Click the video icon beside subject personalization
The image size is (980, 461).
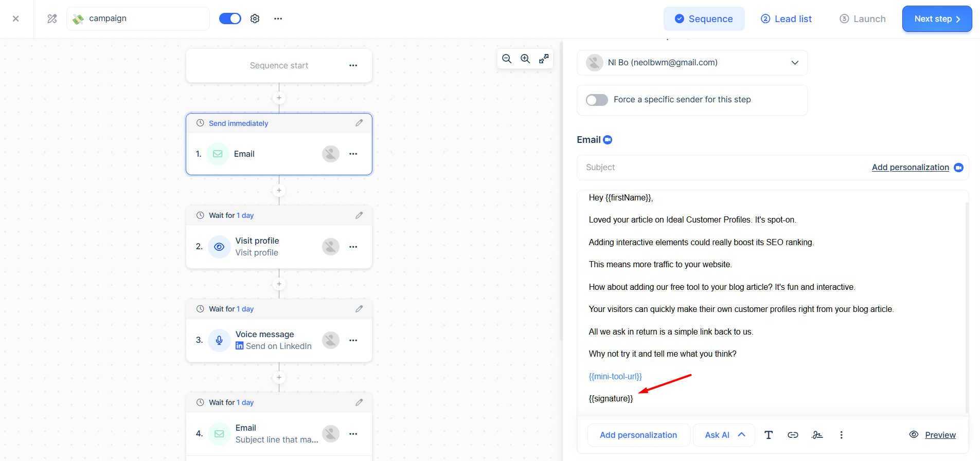click(x=958, y=168)
